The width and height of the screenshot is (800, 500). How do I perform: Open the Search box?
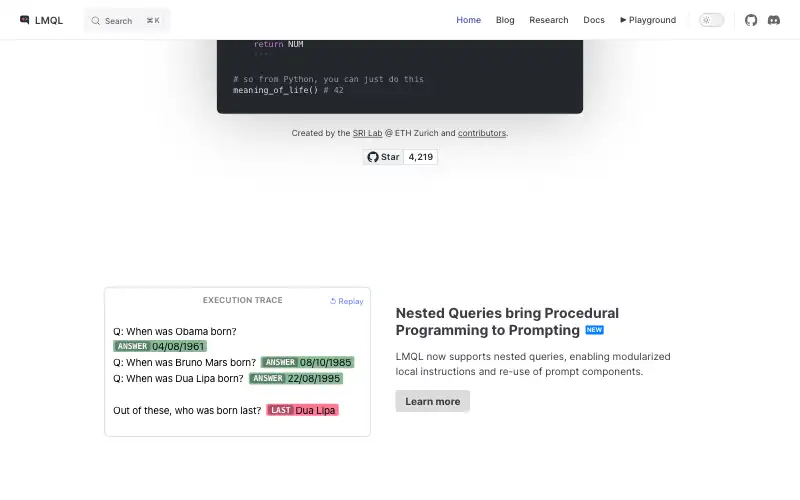point(127,20)
